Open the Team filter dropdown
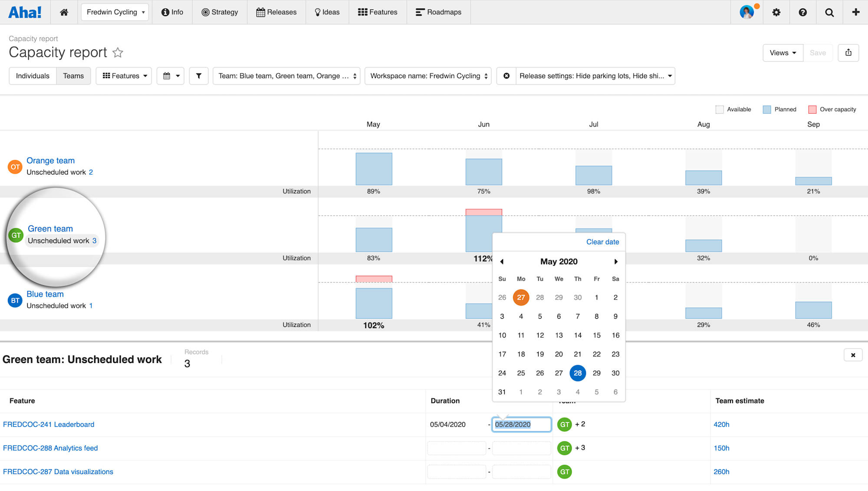The height and width of the screenshot is (491, 868). pos(286,76)
